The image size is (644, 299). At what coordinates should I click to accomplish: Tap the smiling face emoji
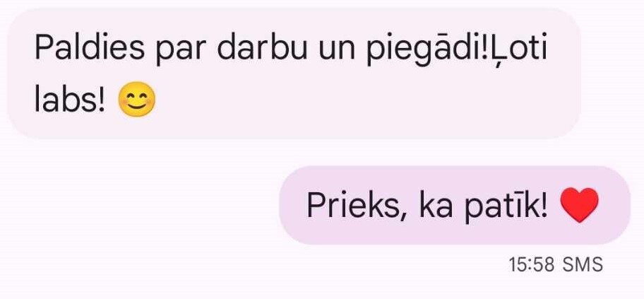(x=137, y=100)
